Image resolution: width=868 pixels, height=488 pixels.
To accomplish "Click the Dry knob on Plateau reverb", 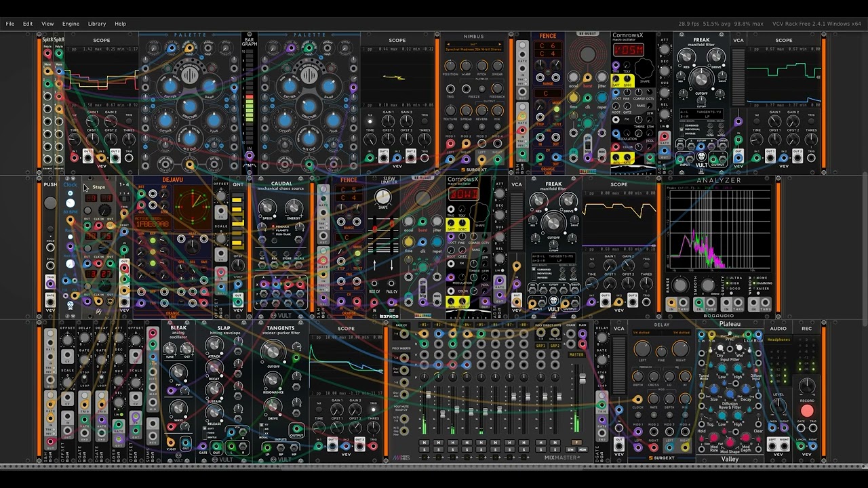I will 720,347.
